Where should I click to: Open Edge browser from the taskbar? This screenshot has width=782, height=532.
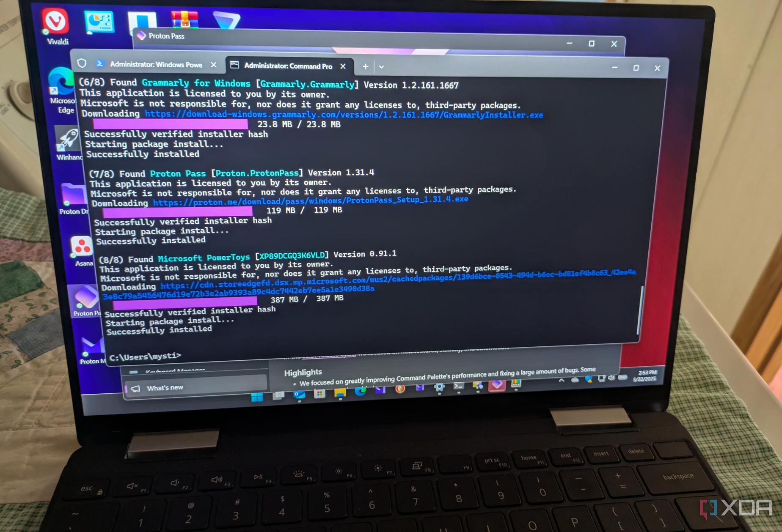click(360, 391)
